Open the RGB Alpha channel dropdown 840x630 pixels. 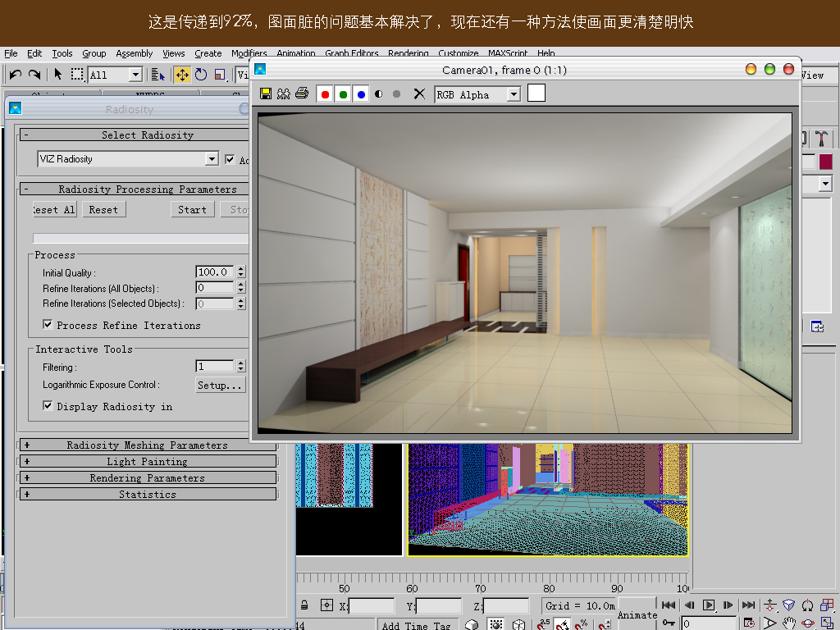pos(514,95)
